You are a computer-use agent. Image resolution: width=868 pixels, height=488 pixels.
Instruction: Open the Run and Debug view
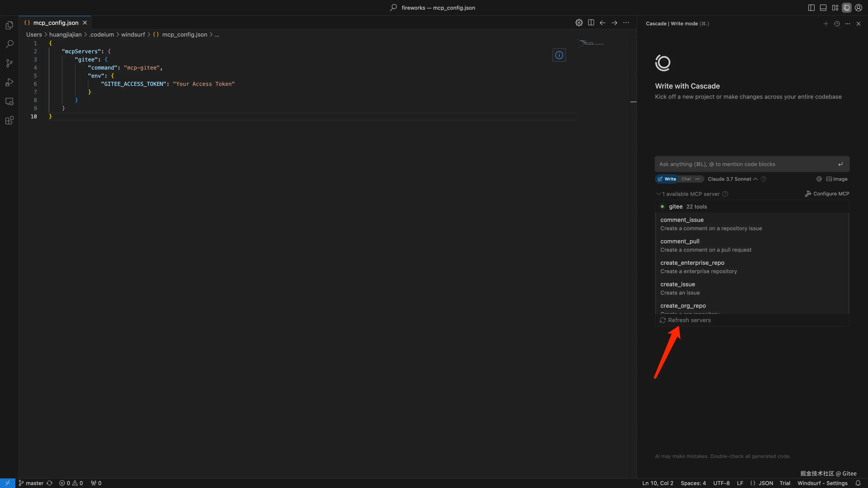[x=9, y=82]
